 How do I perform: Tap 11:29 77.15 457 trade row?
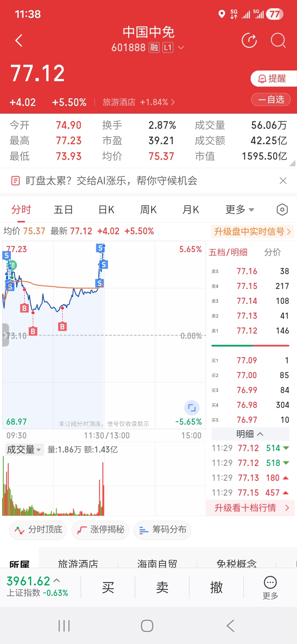point(250,492)
